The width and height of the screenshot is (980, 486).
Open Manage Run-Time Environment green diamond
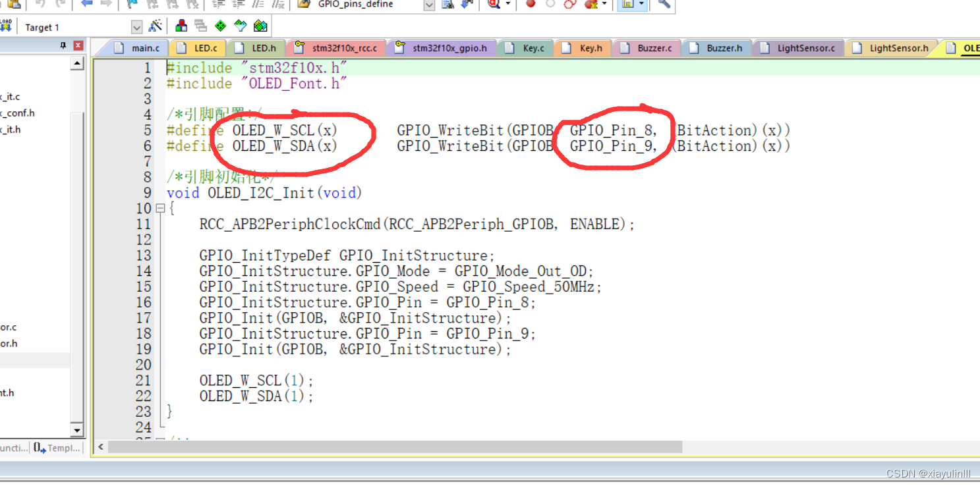(221, 26)
